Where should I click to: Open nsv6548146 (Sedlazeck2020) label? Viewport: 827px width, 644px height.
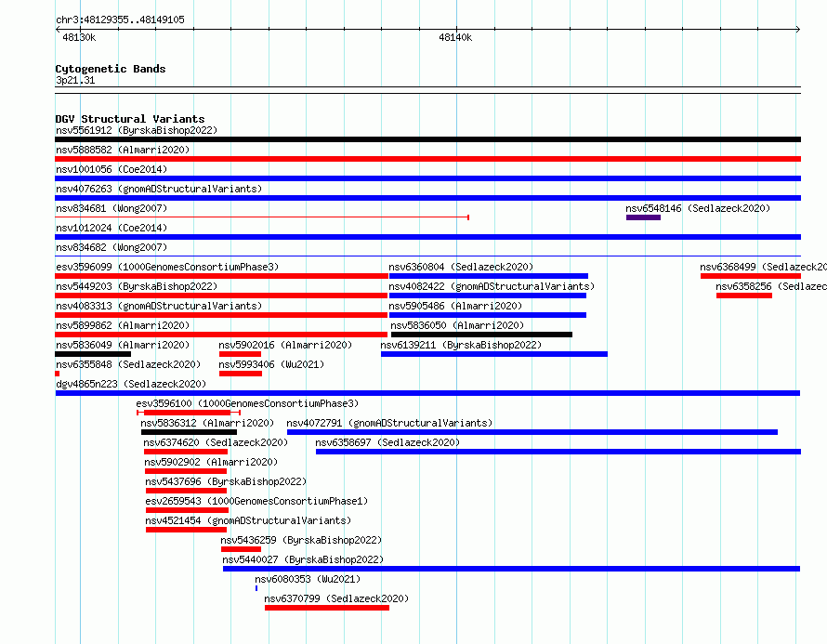698,208
